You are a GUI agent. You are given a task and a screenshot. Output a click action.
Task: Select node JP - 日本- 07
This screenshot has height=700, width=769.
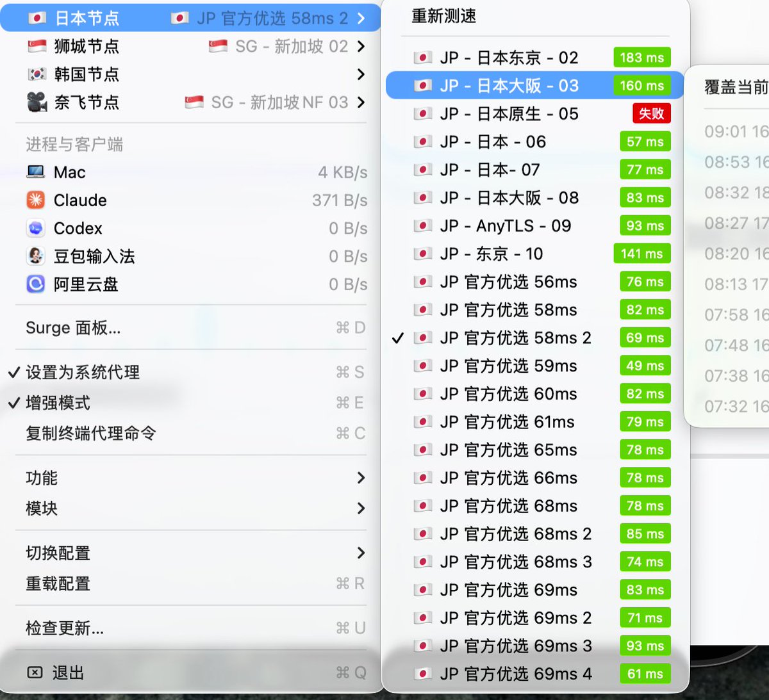[535, 170]
